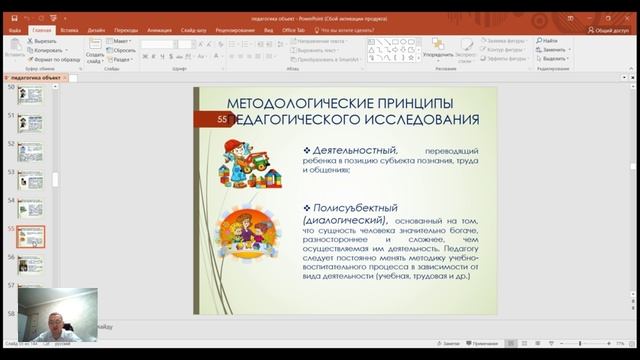
Task: Switch to normal view button in status bar
Action: tap(511, 344)
